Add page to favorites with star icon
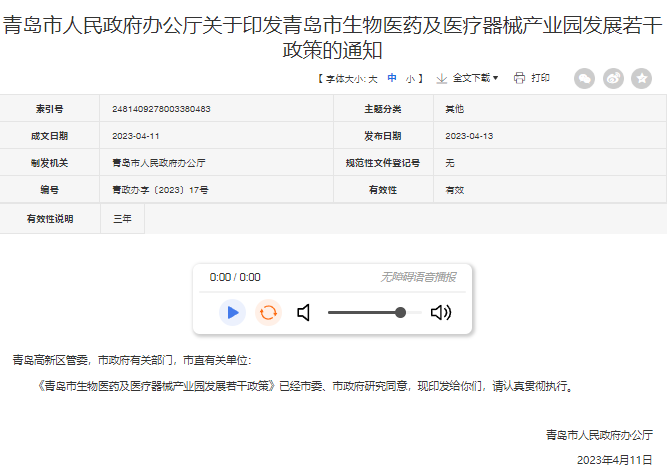The image size is (667, 474). 641,78
